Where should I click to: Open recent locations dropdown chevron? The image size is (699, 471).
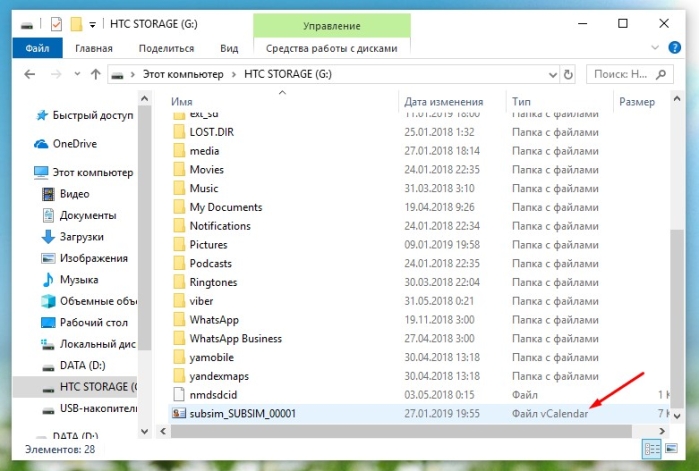77,74
